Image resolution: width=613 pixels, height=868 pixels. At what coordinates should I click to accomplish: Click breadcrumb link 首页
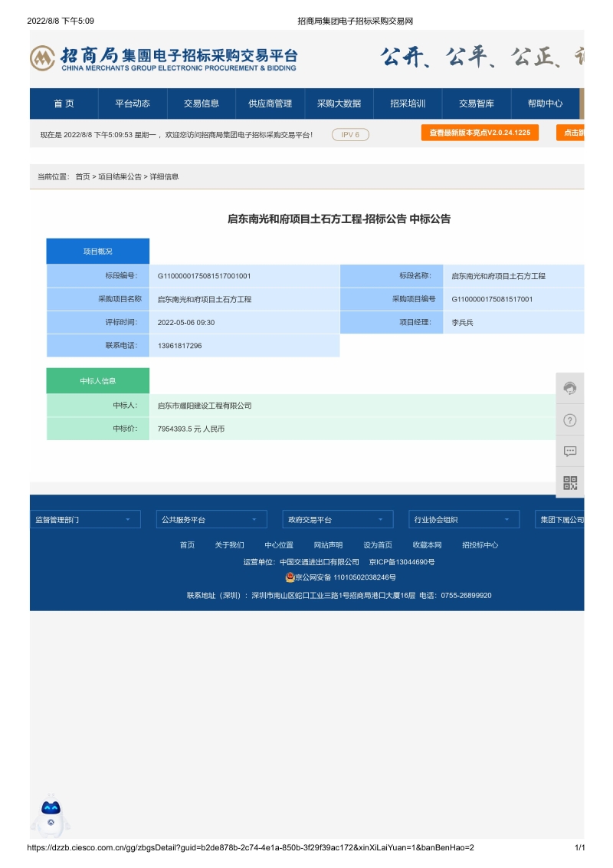83,176
